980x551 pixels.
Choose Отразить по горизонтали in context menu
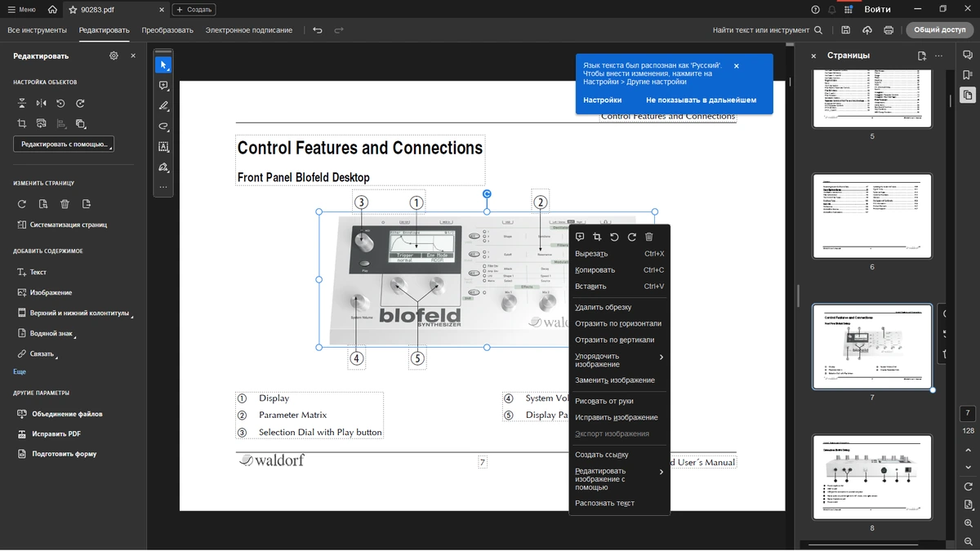(619, 323)
